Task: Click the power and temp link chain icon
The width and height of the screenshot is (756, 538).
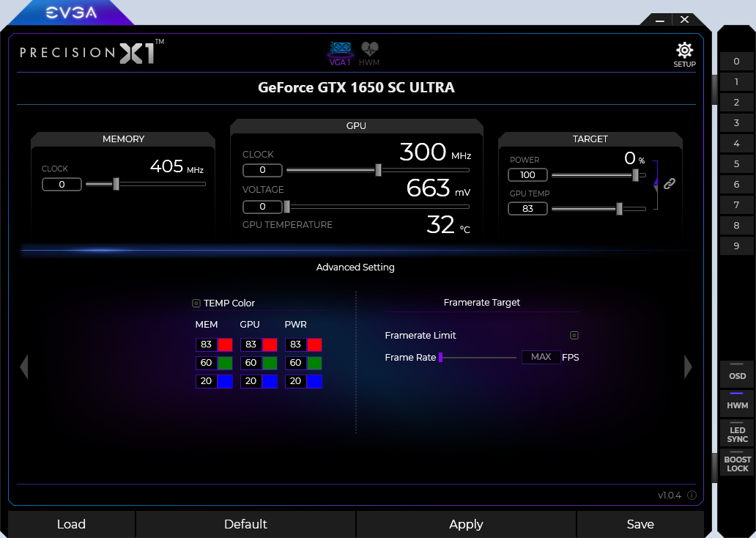Action: click(x=670, y=183)
